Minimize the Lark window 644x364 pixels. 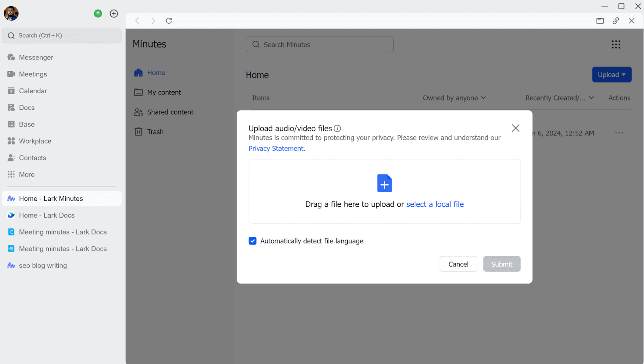click(x=605, y=6)
